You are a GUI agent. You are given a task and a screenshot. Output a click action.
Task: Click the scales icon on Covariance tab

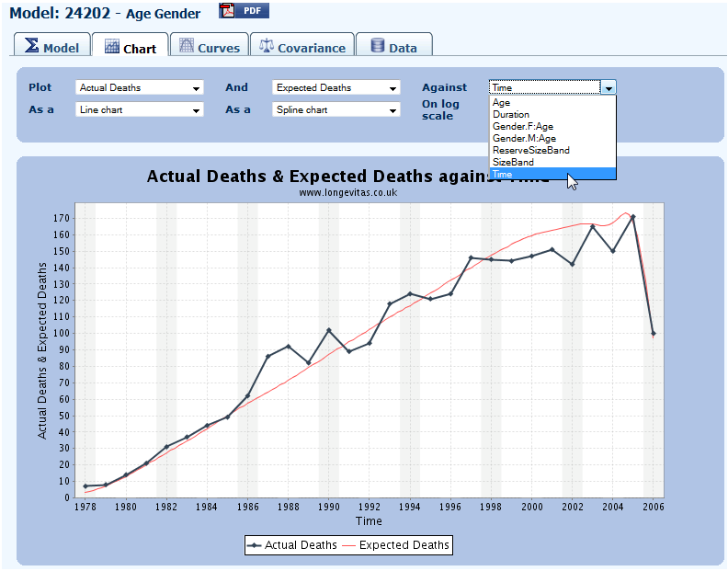(266, 45)
